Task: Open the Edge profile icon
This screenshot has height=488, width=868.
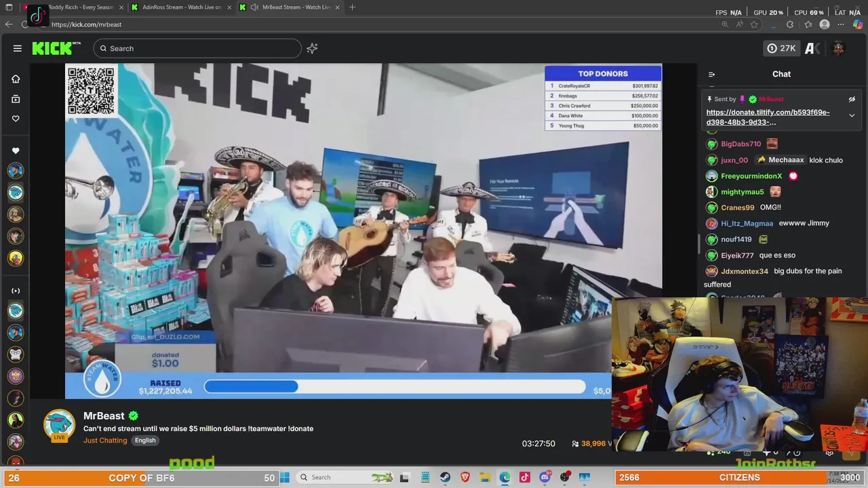Action: [825, 24]
